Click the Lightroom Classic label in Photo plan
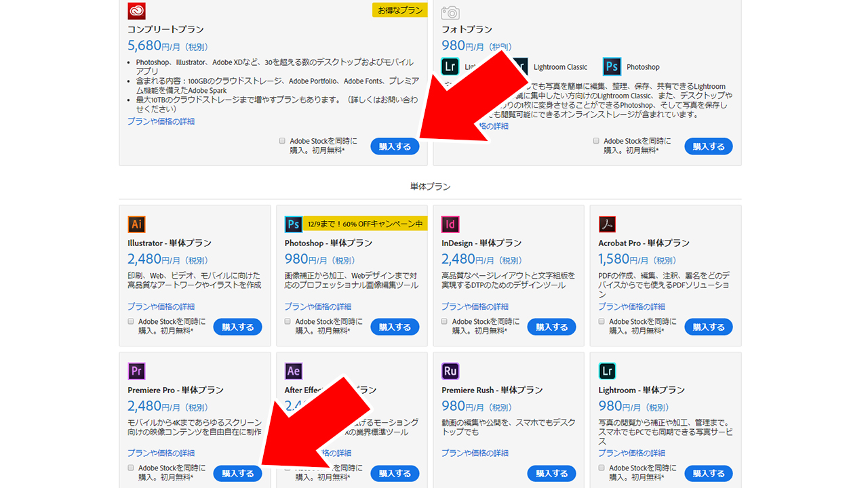This screenshot has height=488, width=868. [x=560, y=67]
